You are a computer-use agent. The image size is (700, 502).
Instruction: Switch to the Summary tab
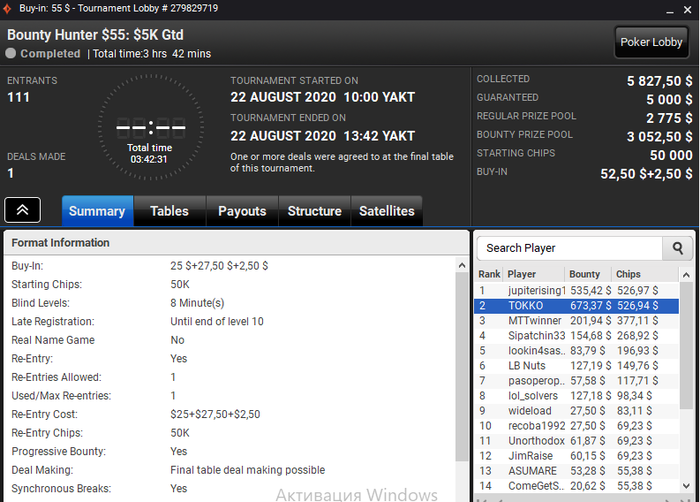click(97, 211)
